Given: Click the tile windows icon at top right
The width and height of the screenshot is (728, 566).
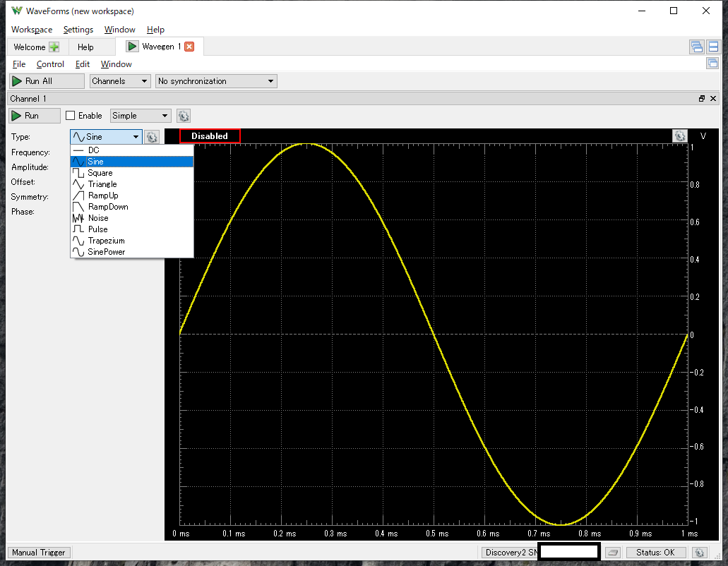Looking at the screenshot, I should coord(713,47).
